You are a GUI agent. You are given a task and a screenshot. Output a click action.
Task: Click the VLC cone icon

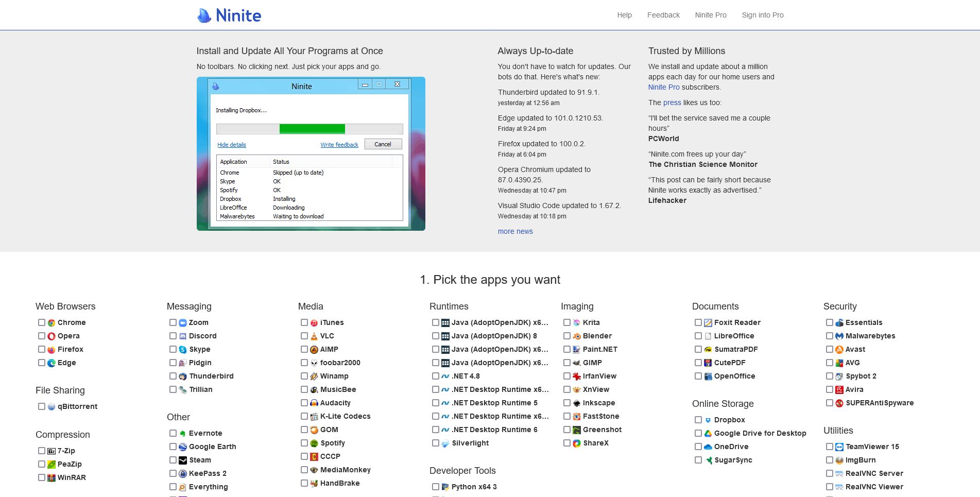[314, 336]
